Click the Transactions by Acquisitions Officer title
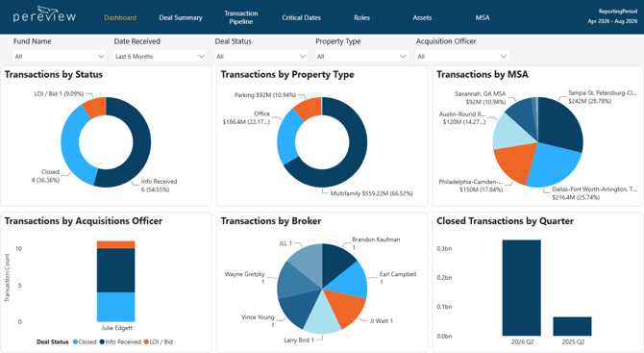The image size is (644, 353). pyautogui.click(x=84, y=221)
